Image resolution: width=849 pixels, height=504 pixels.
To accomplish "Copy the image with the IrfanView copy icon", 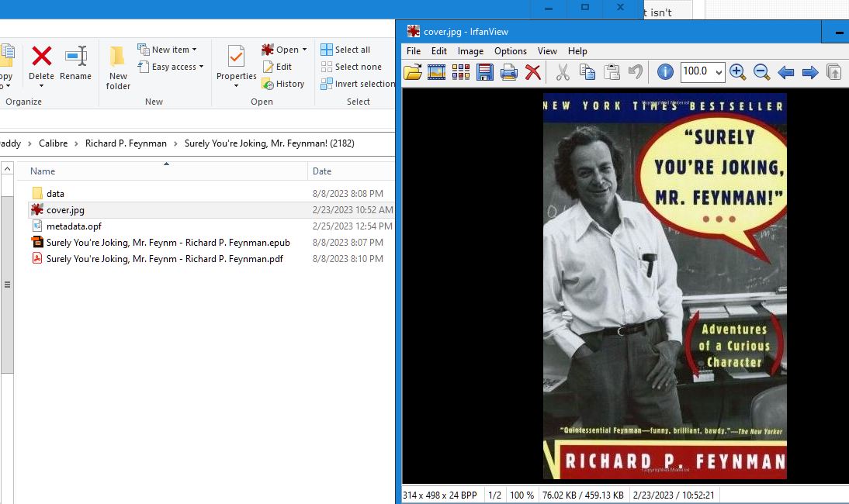I will coord(587,72).
